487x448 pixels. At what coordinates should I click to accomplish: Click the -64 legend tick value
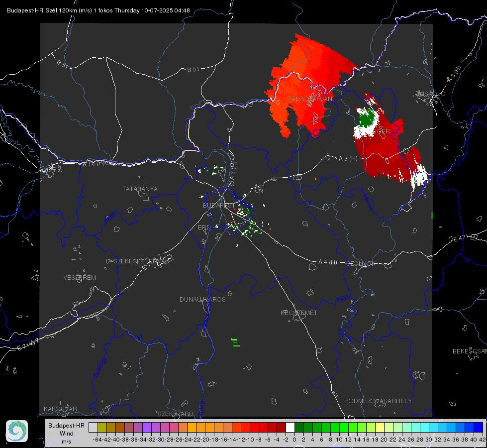point(97,440)
